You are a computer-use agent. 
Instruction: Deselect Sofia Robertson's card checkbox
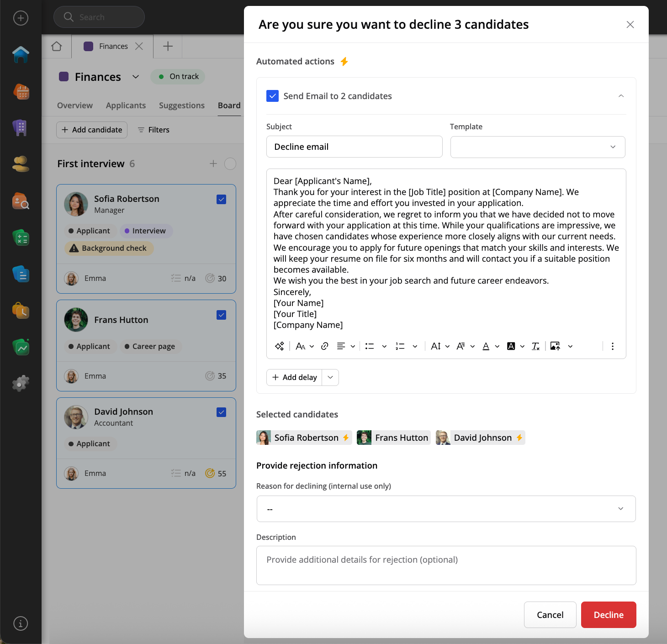(222, 200)
